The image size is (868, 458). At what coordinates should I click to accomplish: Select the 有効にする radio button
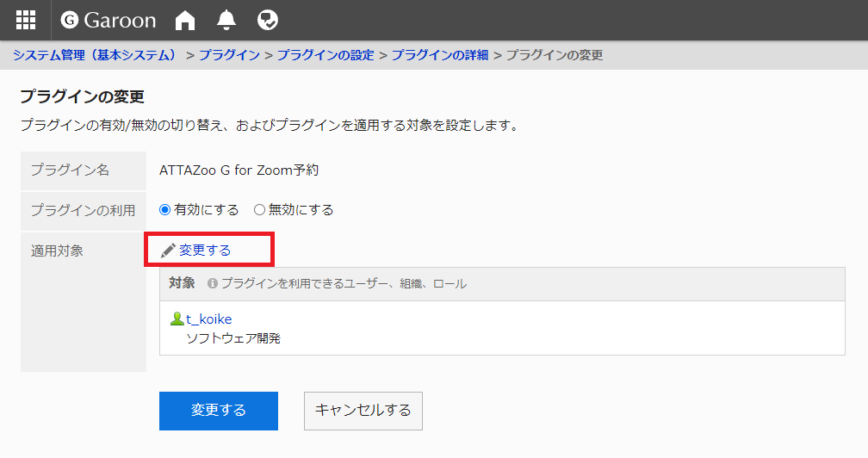(165, 209)
